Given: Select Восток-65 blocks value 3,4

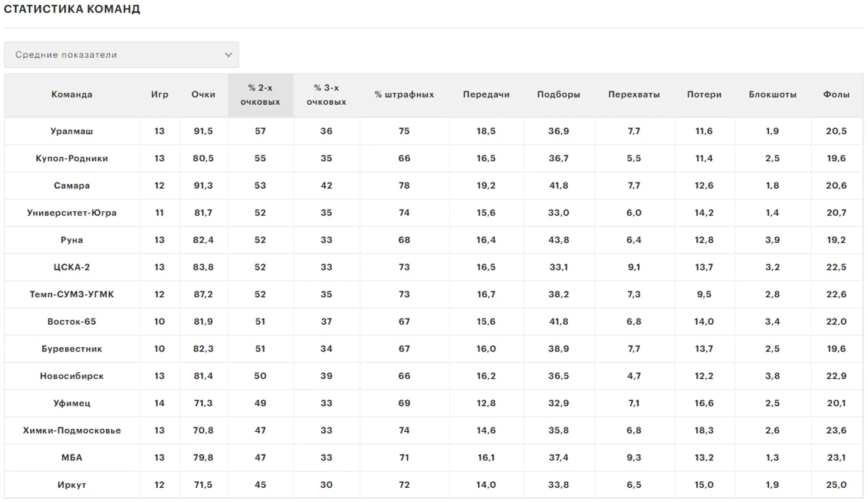Looking at the screenshot, I should click(773, 322).
